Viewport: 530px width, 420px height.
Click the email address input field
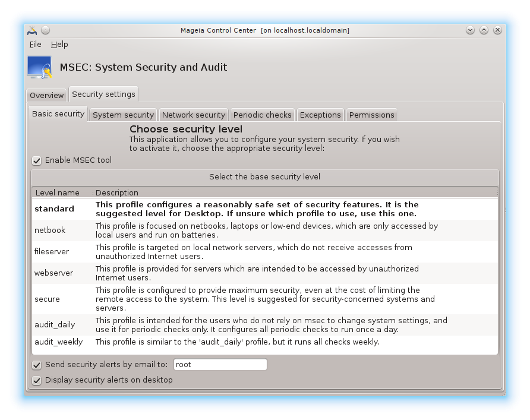[219, 365]
